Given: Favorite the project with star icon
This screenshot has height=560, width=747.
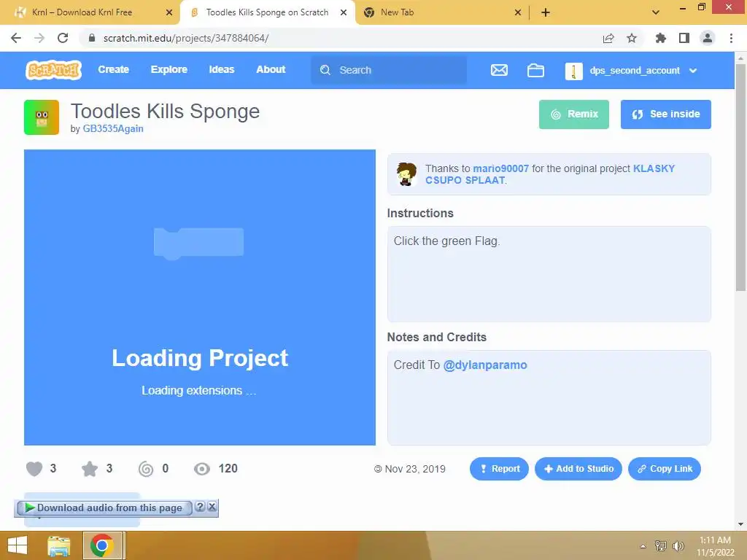Looking at the screenshot, I should click(x=90, y=469).
